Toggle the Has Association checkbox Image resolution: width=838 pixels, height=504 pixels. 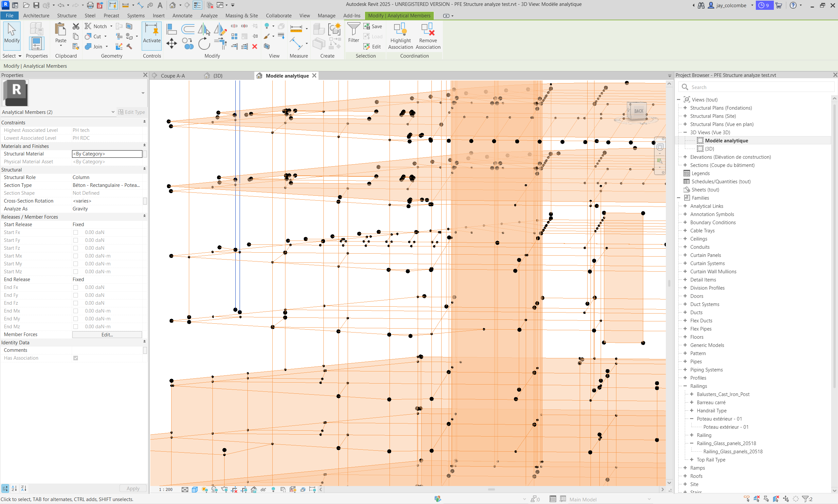click(x=75, y=358)
